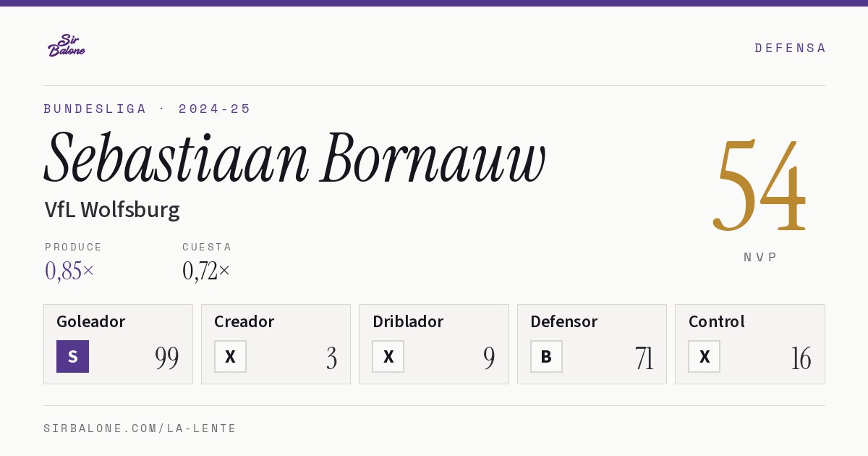Click the Creador card title
Image resolution: width=868 pixels, height=456 pixels.
pos(244,321)
